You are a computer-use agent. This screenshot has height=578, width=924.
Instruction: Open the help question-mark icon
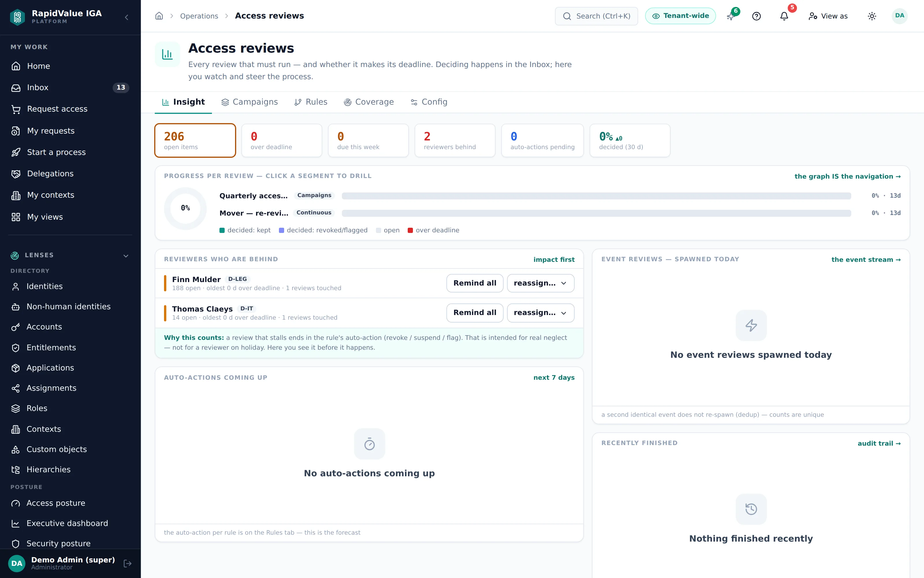757,16
